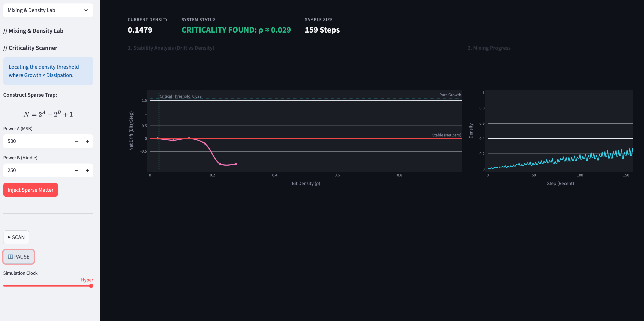Focus the Power A input field

tap(37, 141)
